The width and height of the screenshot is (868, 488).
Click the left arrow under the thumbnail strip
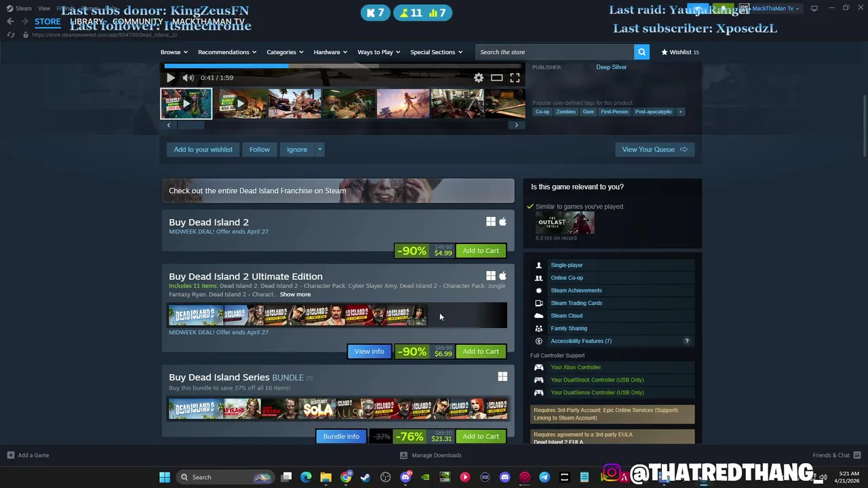coord(169,125)
